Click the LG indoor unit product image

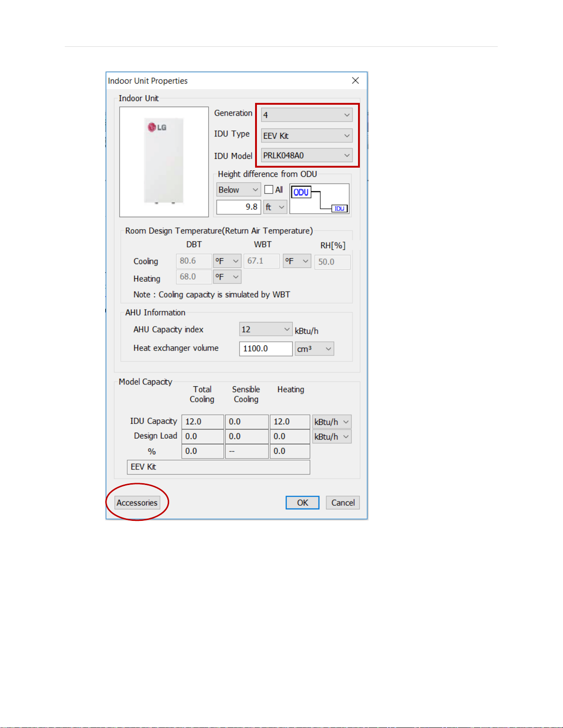tap(164, 162)
